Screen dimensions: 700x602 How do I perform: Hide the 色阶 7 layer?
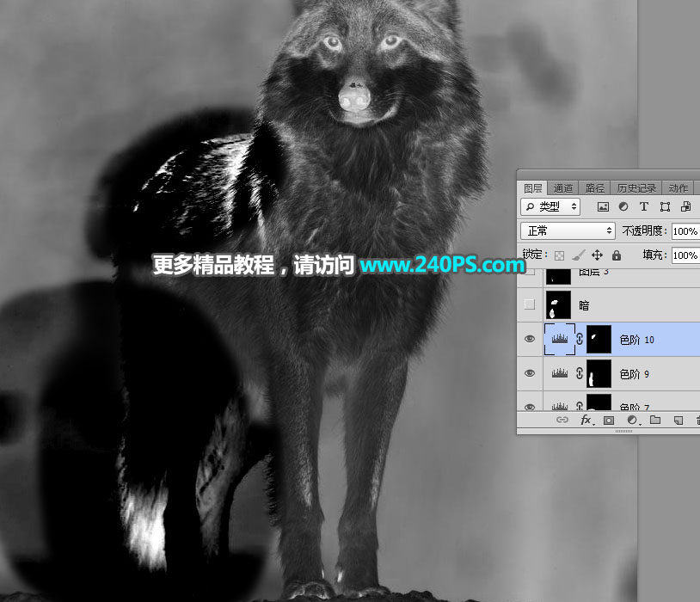(x=530, y=407)
